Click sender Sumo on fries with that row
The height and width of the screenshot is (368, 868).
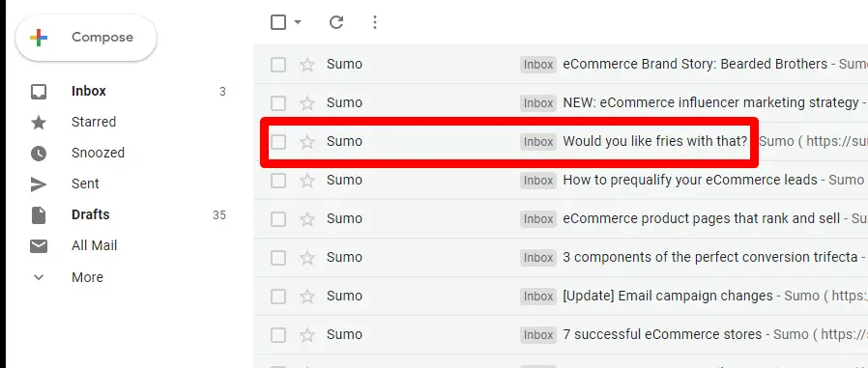(344, 142)
